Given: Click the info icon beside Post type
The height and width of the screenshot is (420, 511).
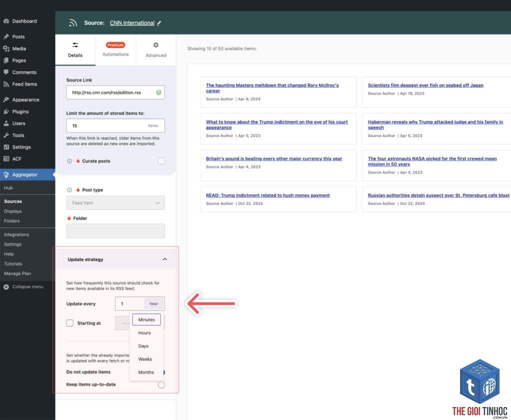Looking at the screenshot, I should [x=69, y=190].
